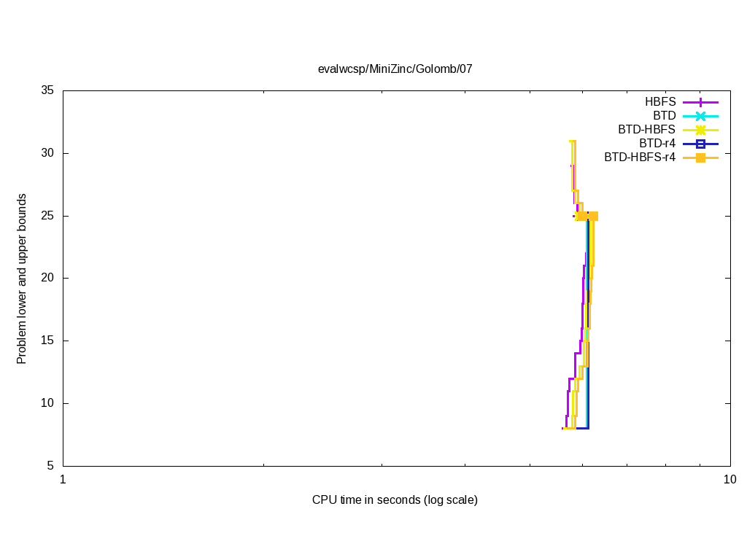
Task: Click the x-axis tick label 1
Action: point(63,480)
